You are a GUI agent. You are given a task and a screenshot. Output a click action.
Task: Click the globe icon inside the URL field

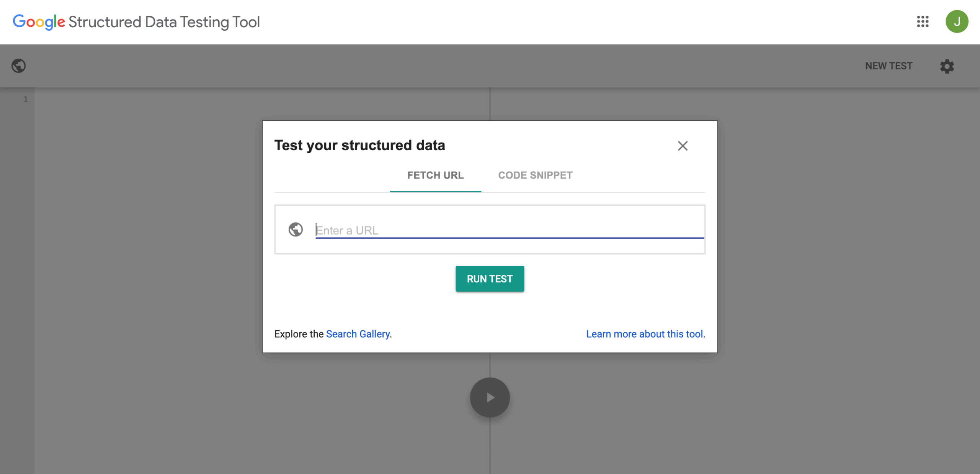click(295, 229)
